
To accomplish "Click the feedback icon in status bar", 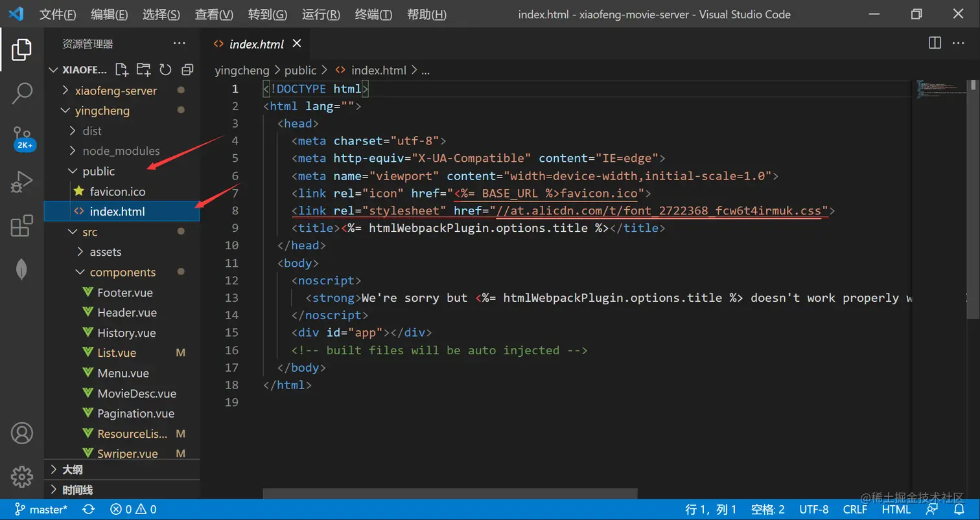I will point(931,510).
